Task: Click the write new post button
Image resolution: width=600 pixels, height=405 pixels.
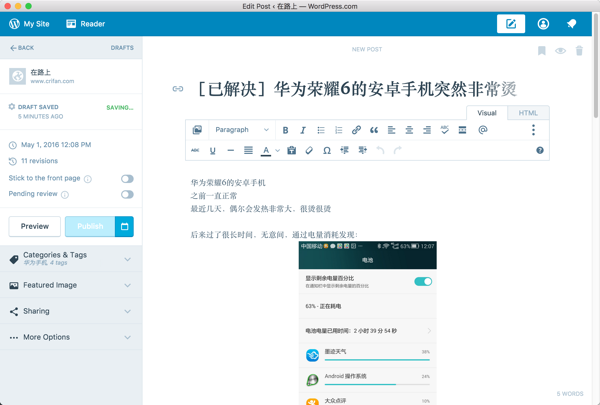Action: pyautogui.click(x=511, y=24)
